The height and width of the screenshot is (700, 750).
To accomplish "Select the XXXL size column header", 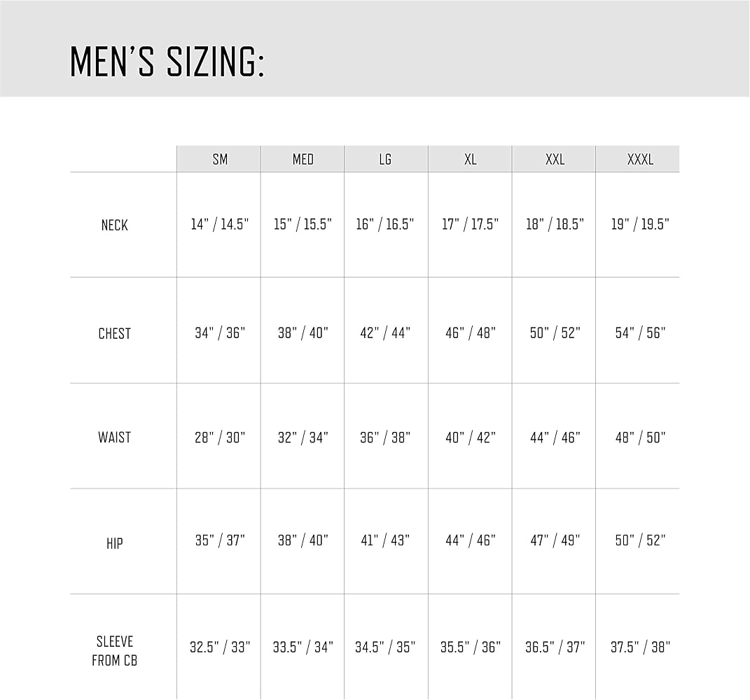I will click(x=640, y=160).
